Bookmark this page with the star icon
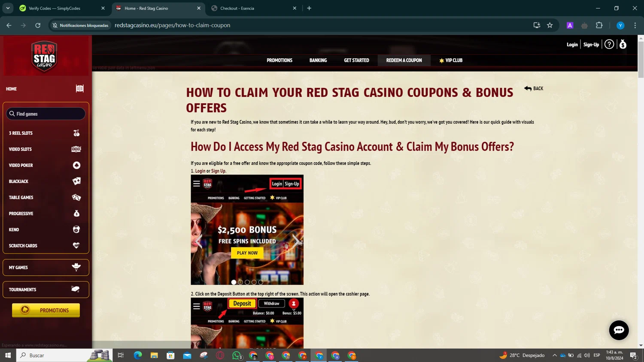Viewport: 644px width, 362px height. click(x=550, y=25)
